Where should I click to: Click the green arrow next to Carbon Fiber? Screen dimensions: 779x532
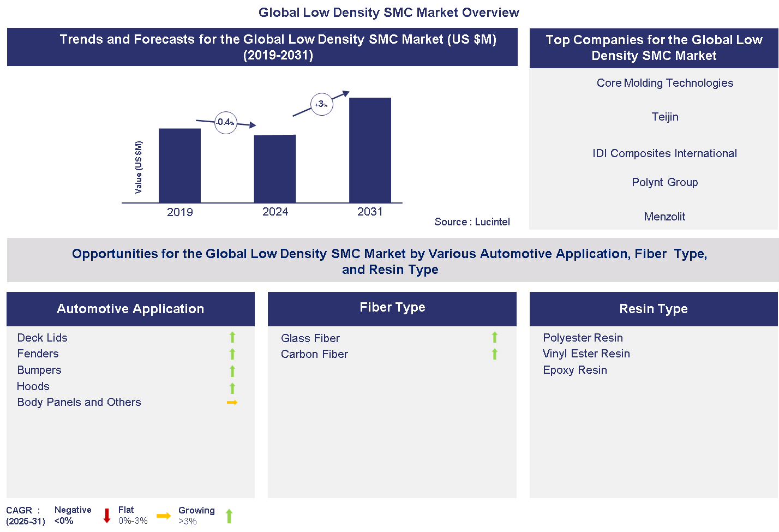tap(495, 354)
